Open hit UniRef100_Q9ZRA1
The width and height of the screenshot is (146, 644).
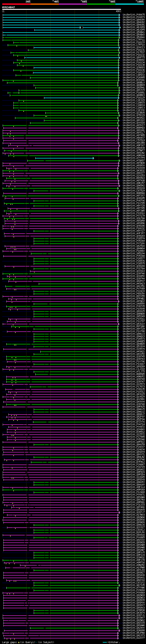(134, 87)
